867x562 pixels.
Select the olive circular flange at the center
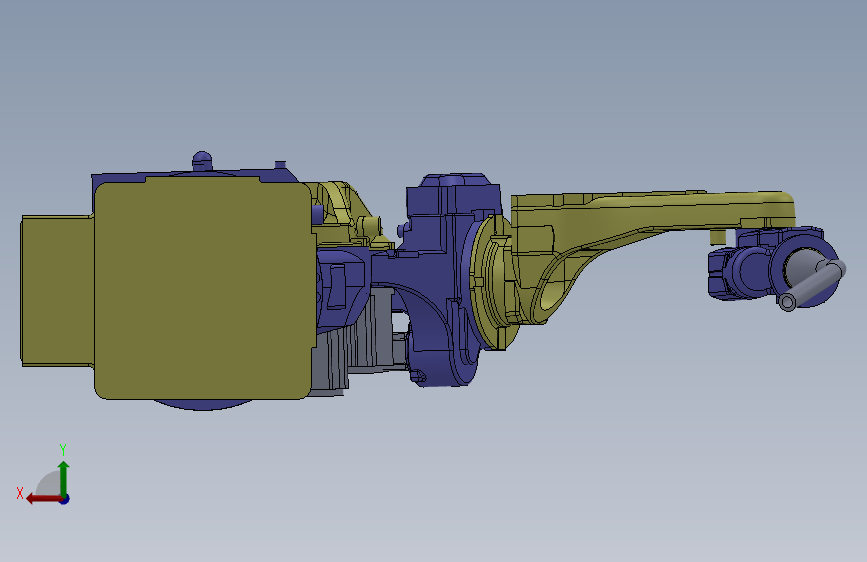click(493, 282)
